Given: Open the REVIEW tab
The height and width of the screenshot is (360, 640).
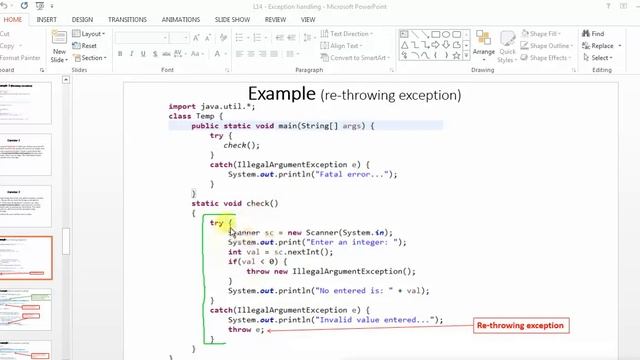Looking at the screenshot, I should pyautogui.click(x=276, y=20).
